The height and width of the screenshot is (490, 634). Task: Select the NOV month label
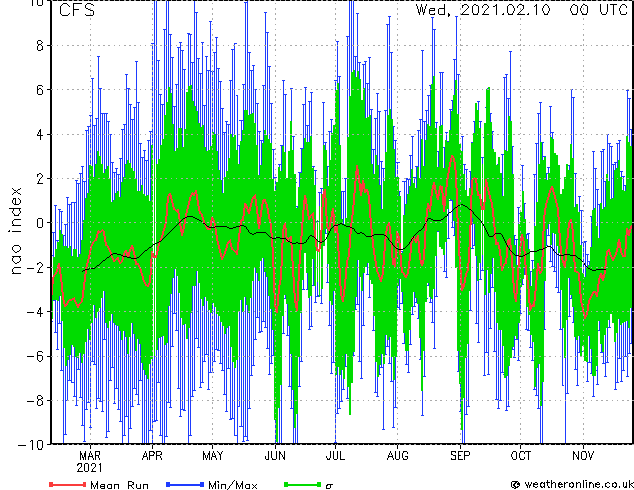click(x=583, y=456)
